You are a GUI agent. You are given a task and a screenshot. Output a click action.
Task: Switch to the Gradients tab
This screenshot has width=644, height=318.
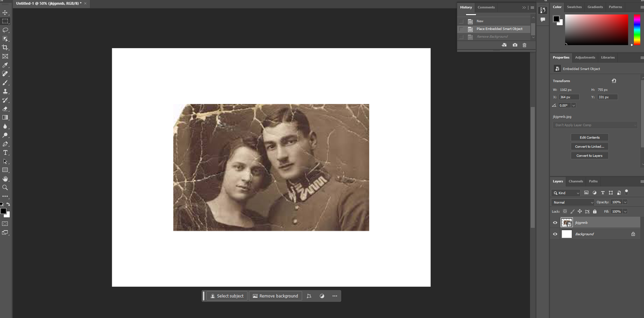(x=595, y=7)
